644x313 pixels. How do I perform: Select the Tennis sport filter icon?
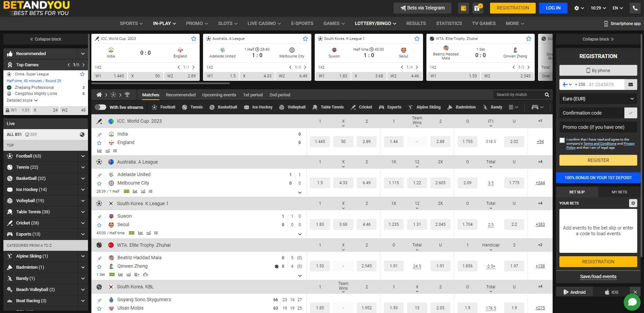click(184, 107)
